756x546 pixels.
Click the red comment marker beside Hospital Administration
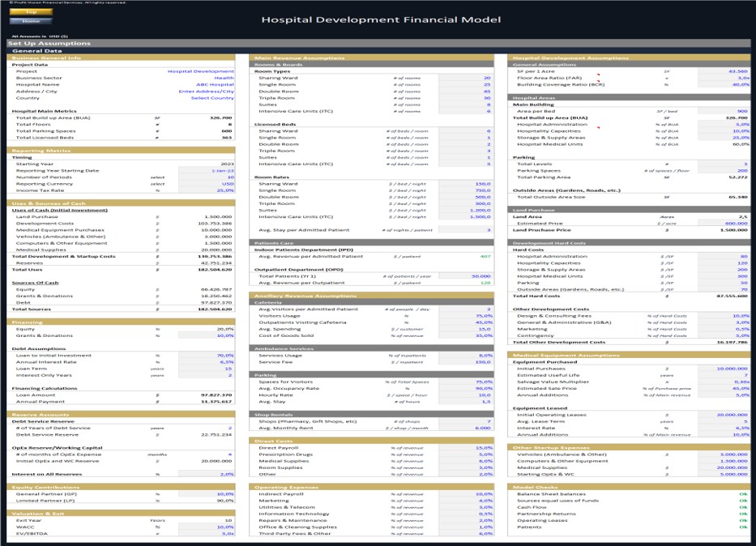pyautogui.click(x=598, y=127)
